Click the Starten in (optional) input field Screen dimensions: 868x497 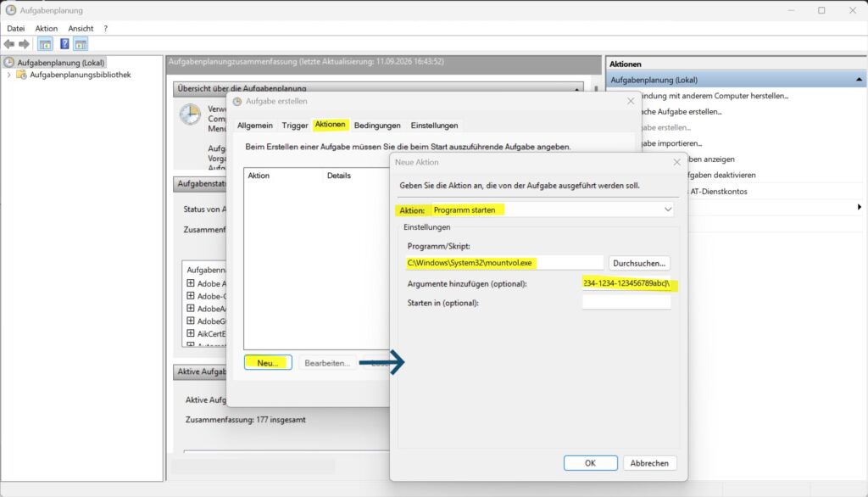click(x=626, y=303)
